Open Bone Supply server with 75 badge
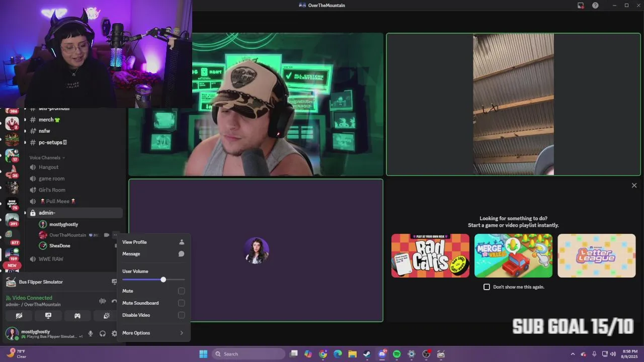This screenshot has height=362, width=644. point(12,203)
